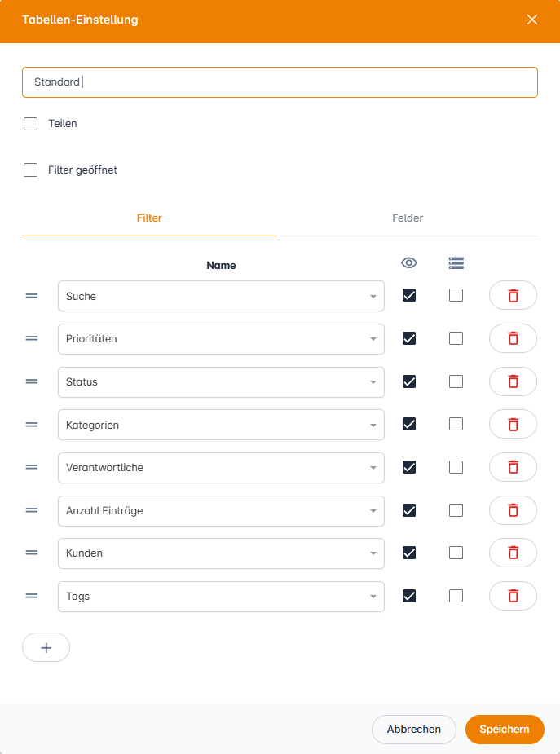Click Abbrechen to cancel
This screenshot has width=560, height=754.
tap(413, 730)
